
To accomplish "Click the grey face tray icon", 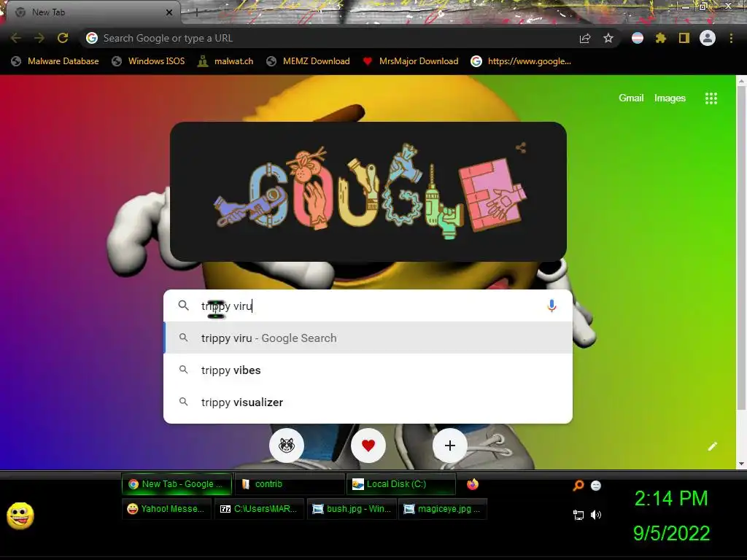I will tap(596, 485).
